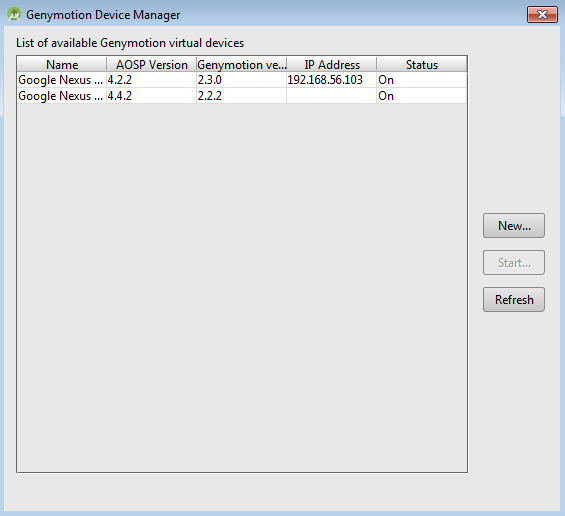Sort by the Name column header

click(62, 65)
